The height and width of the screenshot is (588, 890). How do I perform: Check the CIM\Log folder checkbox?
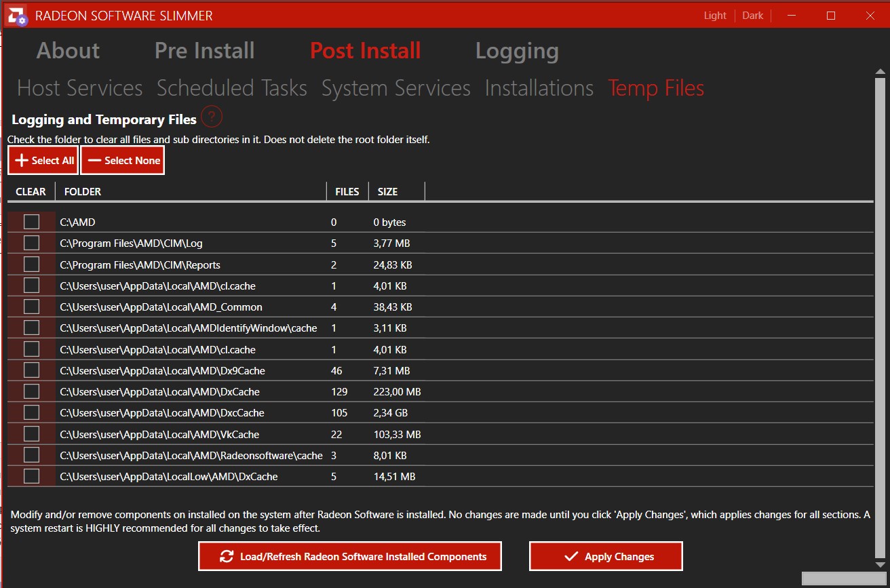(31, 243)
